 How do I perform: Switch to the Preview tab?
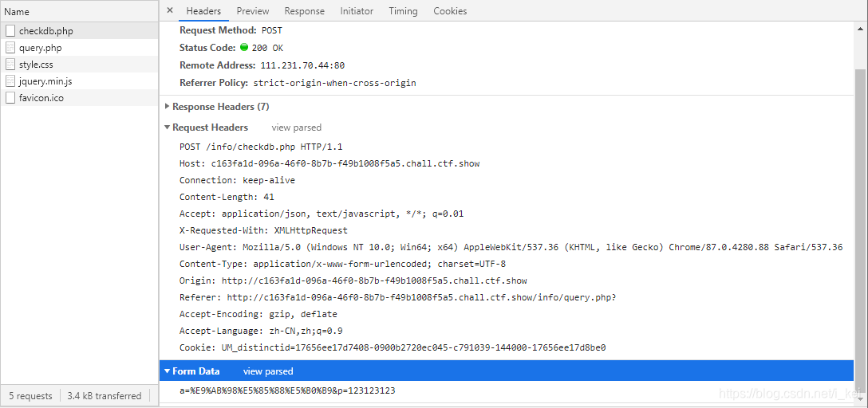[x=252, y=11]
